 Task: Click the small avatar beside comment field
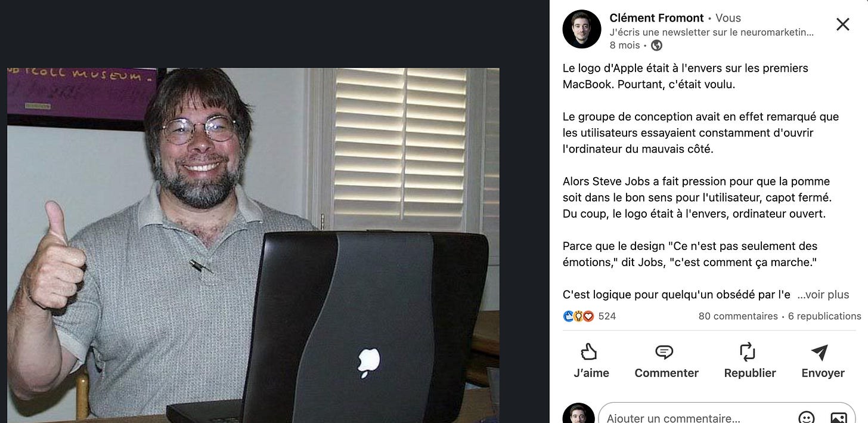(x=578, y=413)
